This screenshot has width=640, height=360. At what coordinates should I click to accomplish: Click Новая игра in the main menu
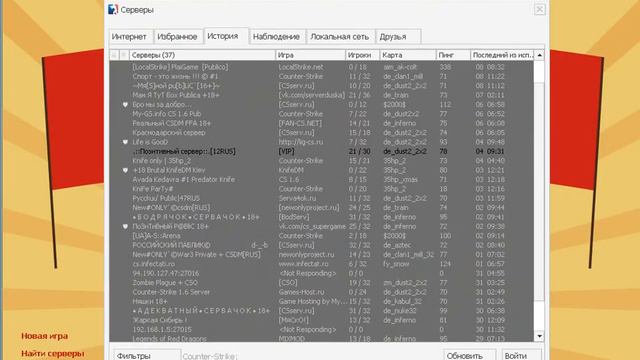point(44,336)
